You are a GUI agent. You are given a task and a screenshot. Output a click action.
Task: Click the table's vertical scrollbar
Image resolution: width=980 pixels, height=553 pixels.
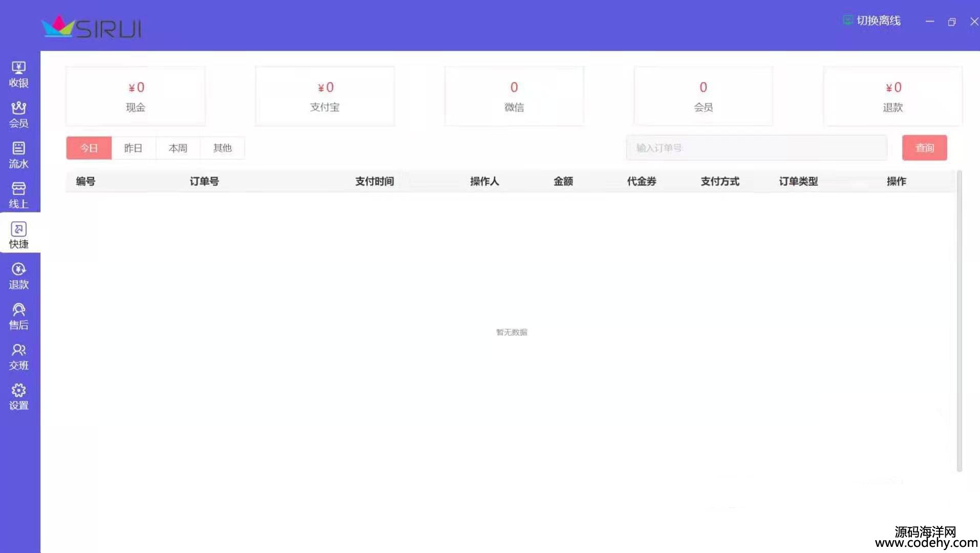click(959, 321)
